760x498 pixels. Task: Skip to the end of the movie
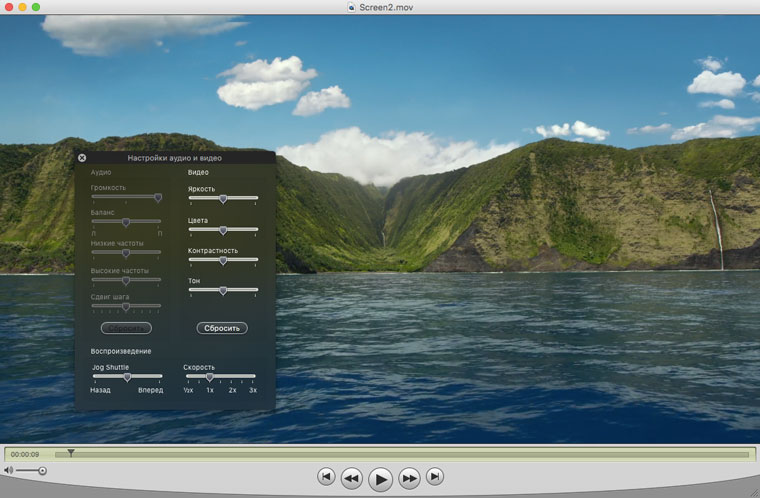(435, 477)
